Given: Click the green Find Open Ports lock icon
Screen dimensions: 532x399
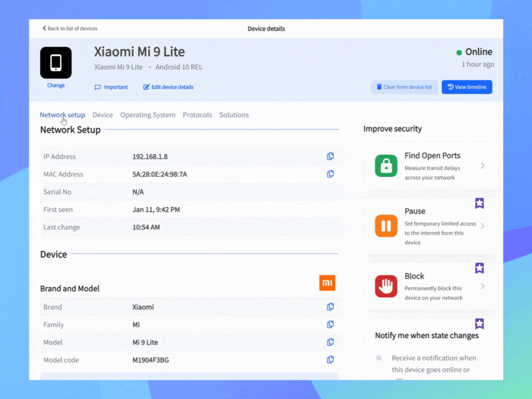Looking at the screenshot, I should [x=386, y=166].
